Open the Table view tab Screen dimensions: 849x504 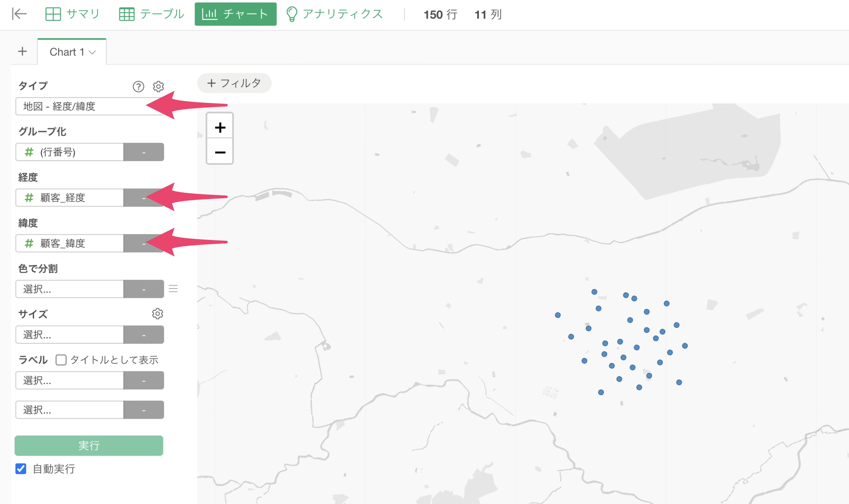click(152, 14)
